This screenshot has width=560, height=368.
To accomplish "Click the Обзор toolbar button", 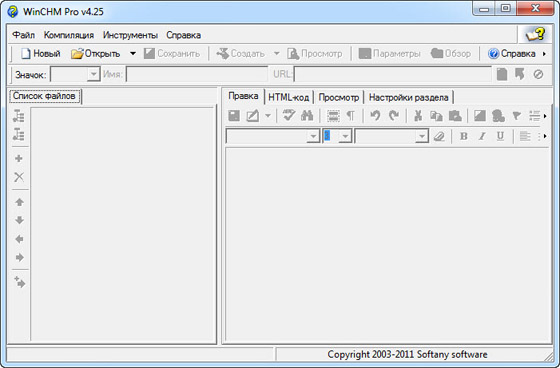I will 451,54.
